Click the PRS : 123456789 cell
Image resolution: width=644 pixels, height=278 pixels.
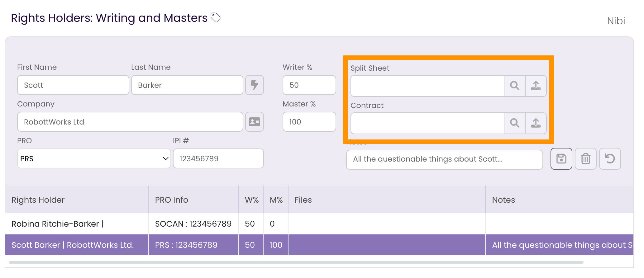pyautogui.click(x=193, y=245)
